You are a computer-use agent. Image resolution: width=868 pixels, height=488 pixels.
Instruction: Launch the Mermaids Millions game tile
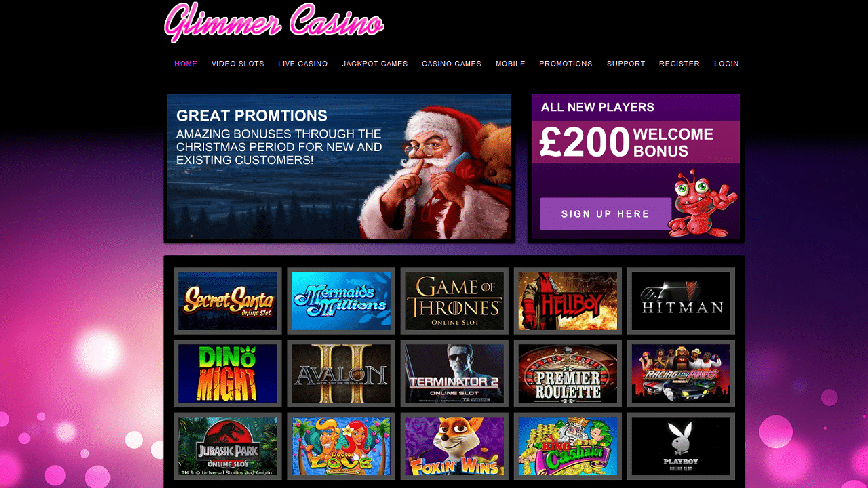(341, 301)
